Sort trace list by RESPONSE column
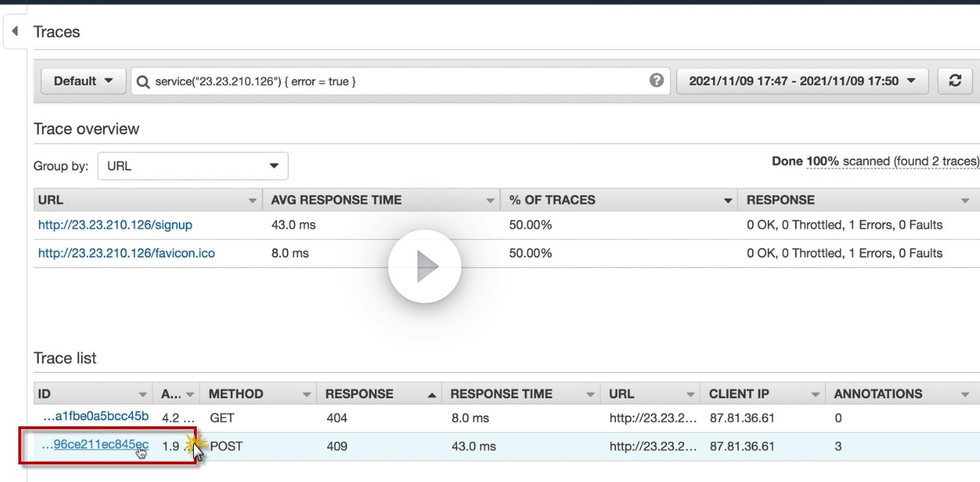This screenshot has height=482, width=980. [x=360, y=394]
